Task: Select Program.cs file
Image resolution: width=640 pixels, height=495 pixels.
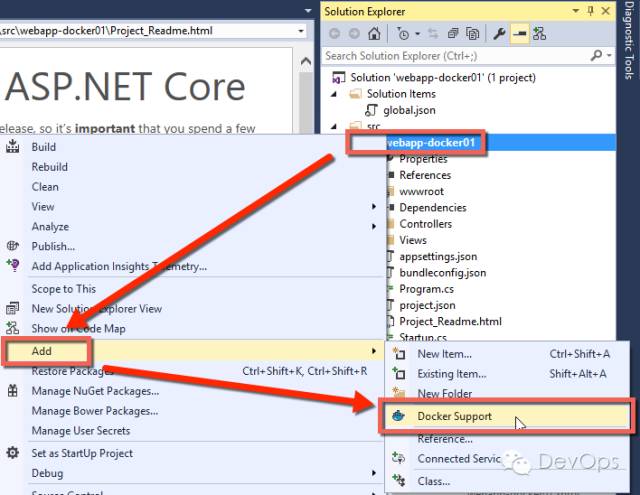Action: tap(427, 289)
